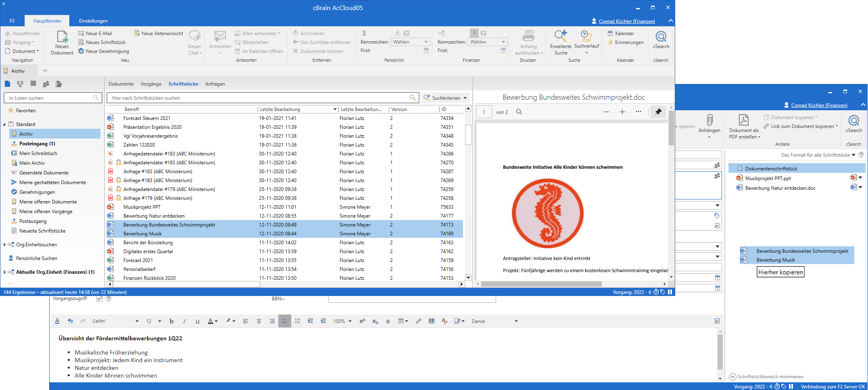Launch cSearch in the main window ribbon
Screen dimensions: 868x390
coord(661,40)
